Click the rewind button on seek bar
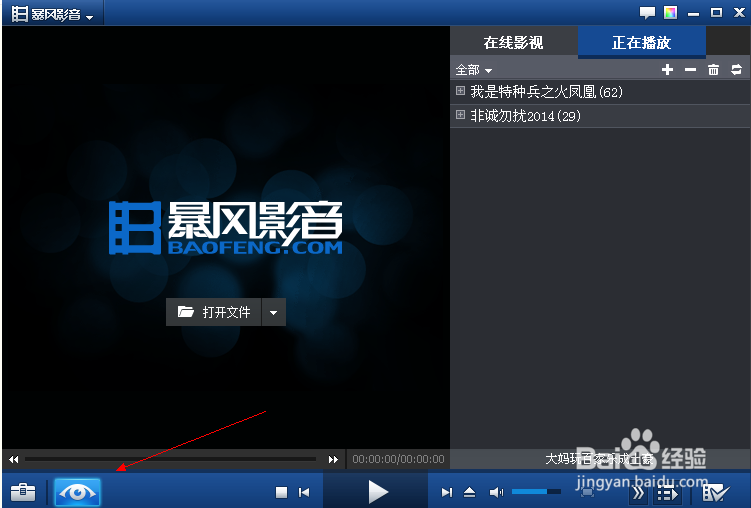 click(x=13, y=459)
